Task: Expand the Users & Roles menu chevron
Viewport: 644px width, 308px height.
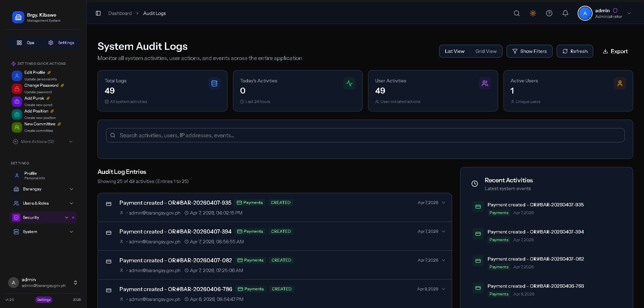Action: [x=71, y=203]
